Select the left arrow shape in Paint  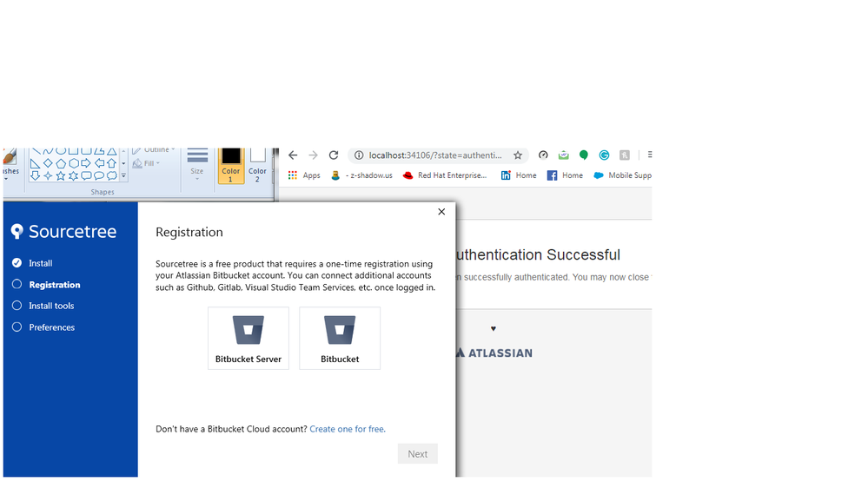point(99,163)
